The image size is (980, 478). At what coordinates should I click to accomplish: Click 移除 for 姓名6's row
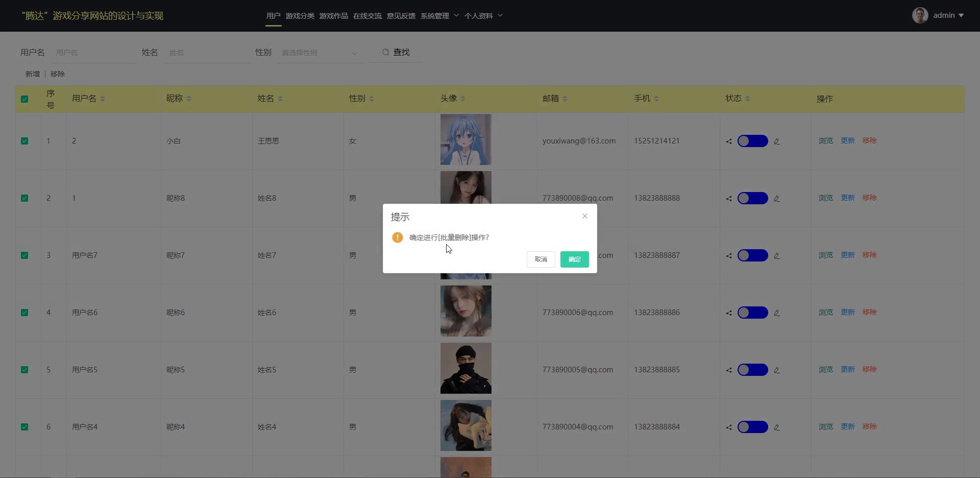[x=870, y=312]
